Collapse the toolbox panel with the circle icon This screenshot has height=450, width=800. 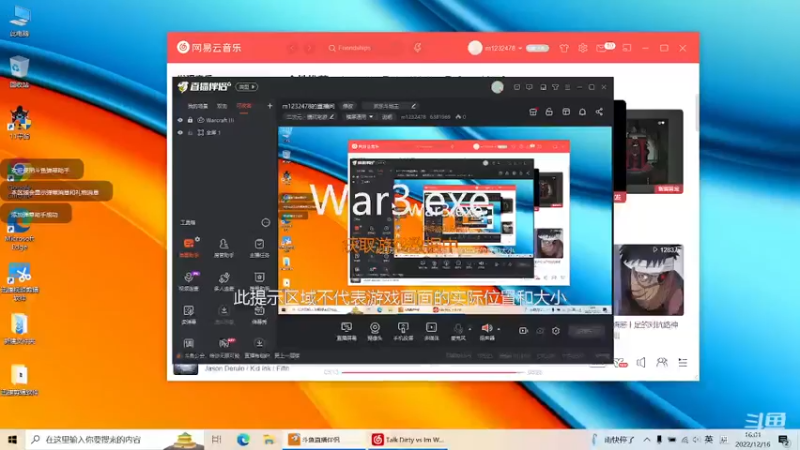click(x=265, y=222)
